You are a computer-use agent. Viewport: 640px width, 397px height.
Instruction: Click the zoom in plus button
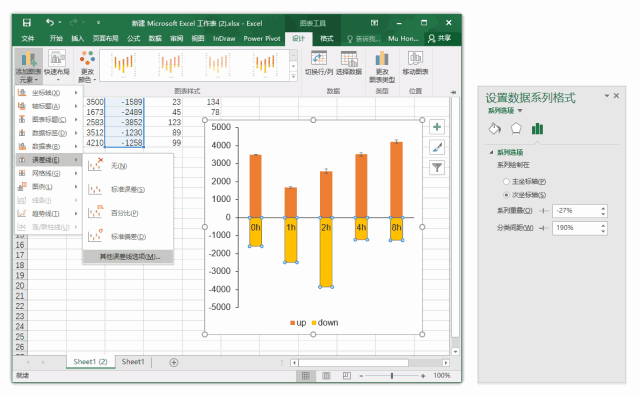point(423,376)
